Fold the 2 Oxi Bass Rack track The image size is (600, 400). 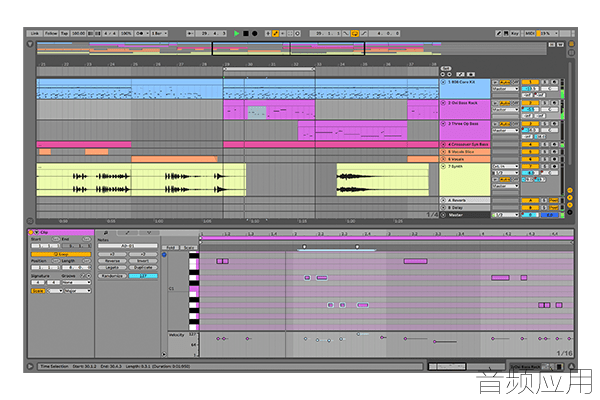[443, 103]
